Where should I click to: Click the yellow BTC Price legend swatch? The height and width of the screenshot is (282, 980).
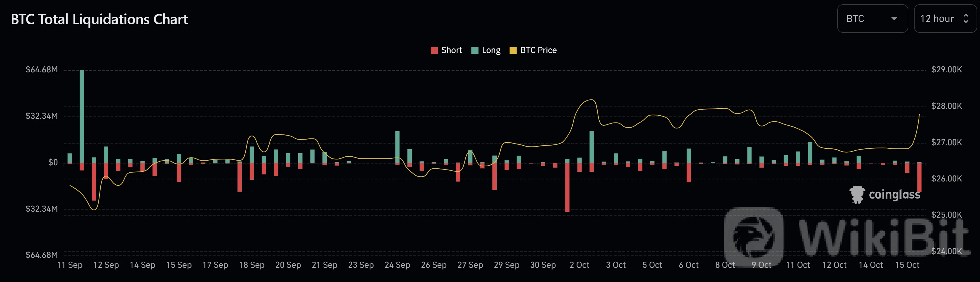point(513,50)
